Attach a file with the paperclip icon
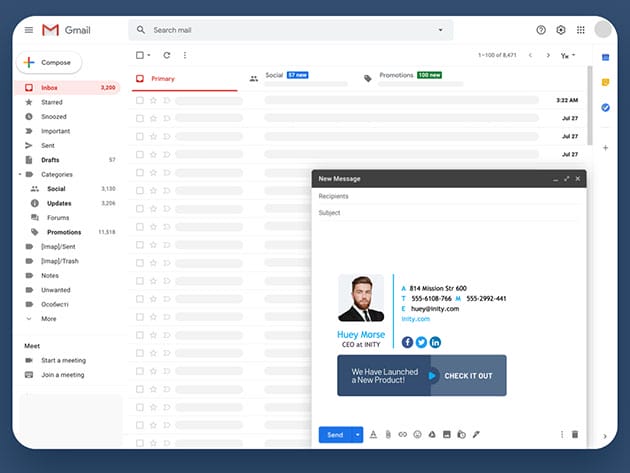 click(x=388, y=434)
